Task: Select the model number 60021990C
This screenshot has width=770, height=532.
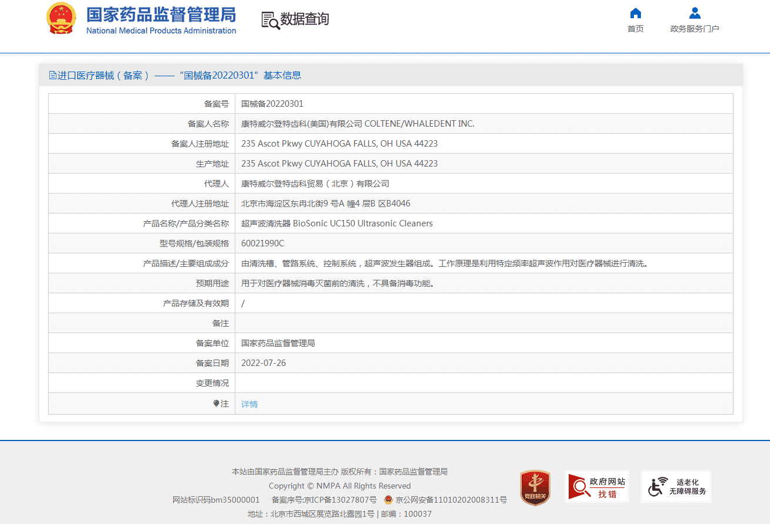Action: click(262, 243)
